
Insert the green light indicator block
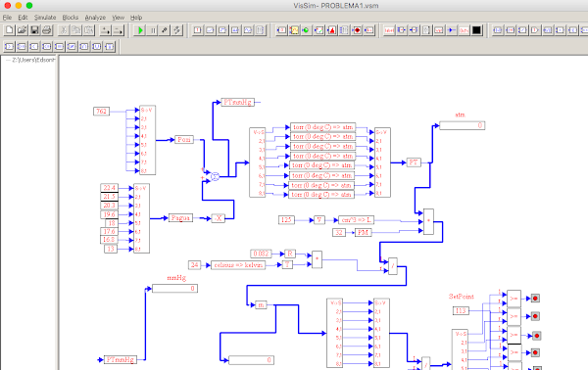307,30
